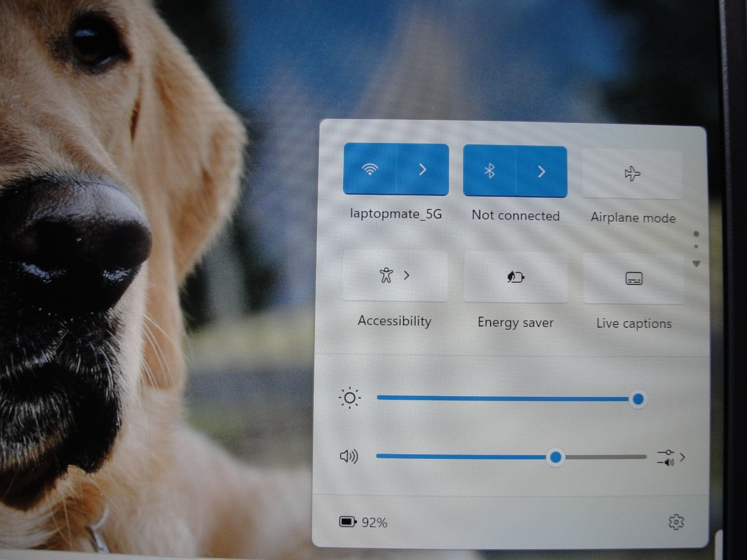Click the volume slider handle
747x560 pixels.
[556, 457]
